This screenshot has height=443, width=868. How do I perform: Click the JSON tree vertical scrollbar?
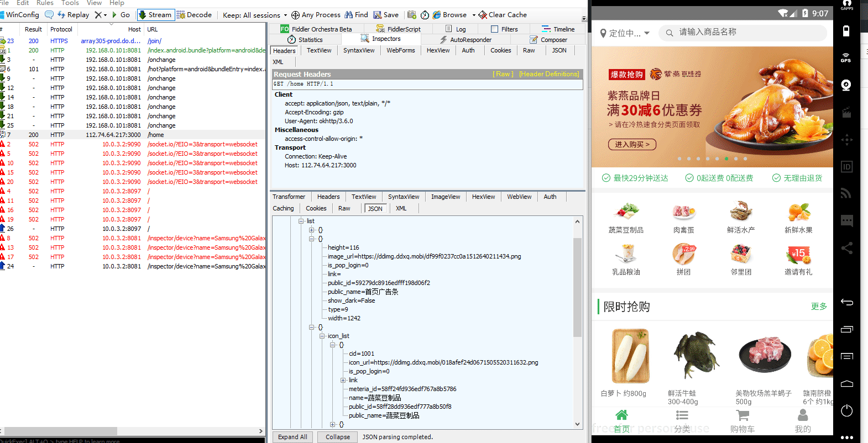point(577,287)
